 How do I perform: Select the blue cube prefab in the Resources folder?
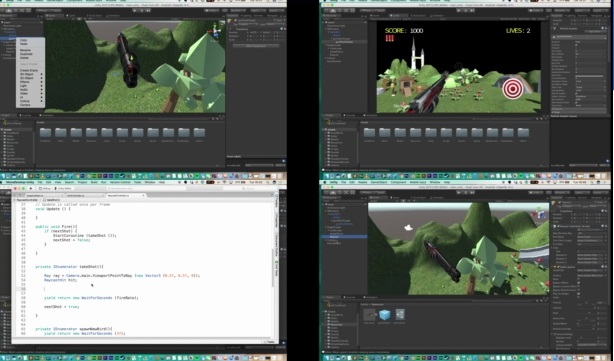[x=385, y=314]
